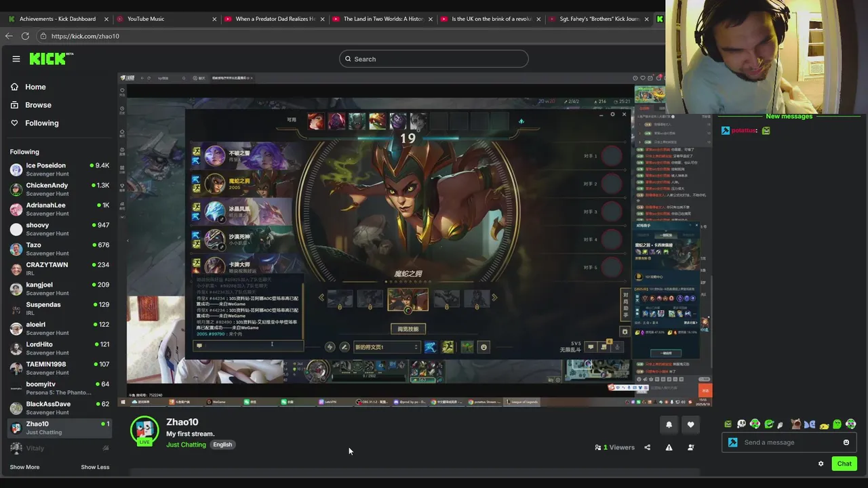Click the first available champion portrait on bench
Viewport: 868px width, 488px height.
pos(316,121)
